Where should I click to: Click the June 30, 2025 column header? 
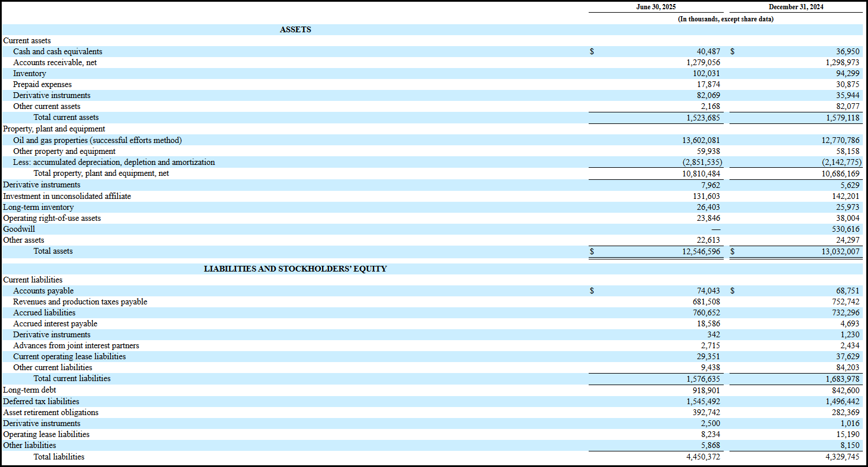(x=656, y=6)
